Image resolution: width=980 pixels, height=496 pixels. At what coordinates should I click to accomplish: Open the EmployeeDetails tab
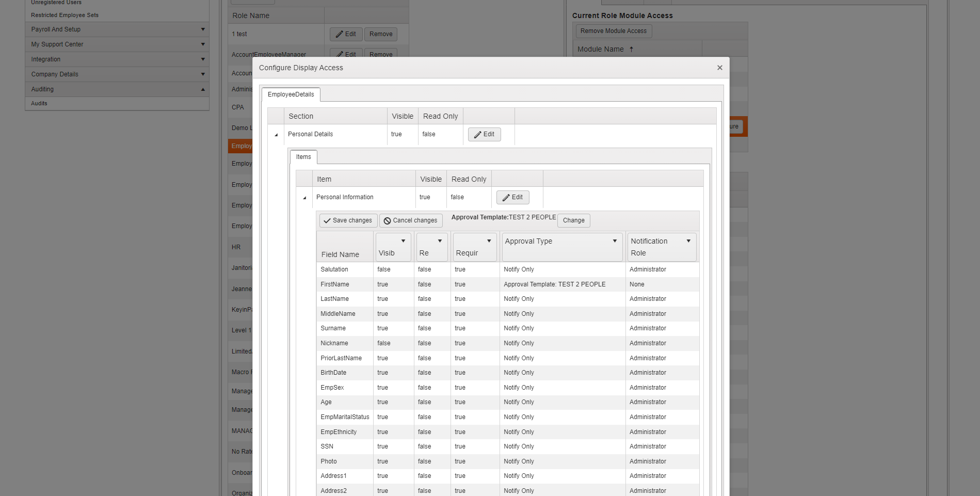pos(291,94)
